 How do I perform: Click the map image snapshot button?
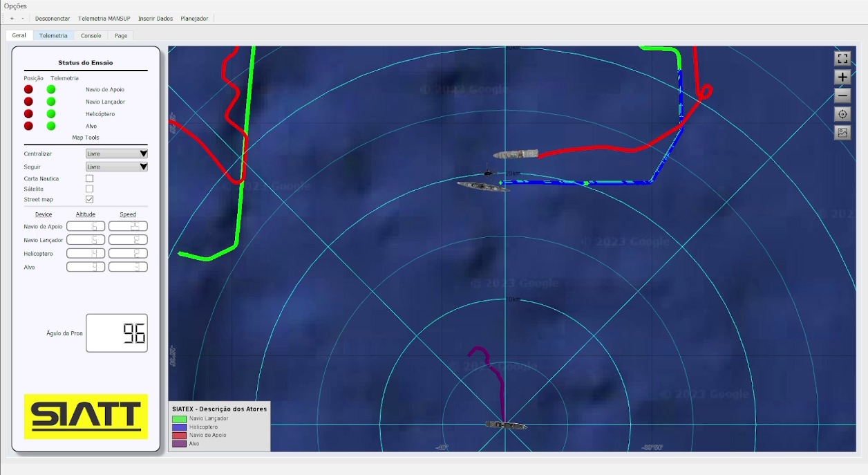coord(842,133)
